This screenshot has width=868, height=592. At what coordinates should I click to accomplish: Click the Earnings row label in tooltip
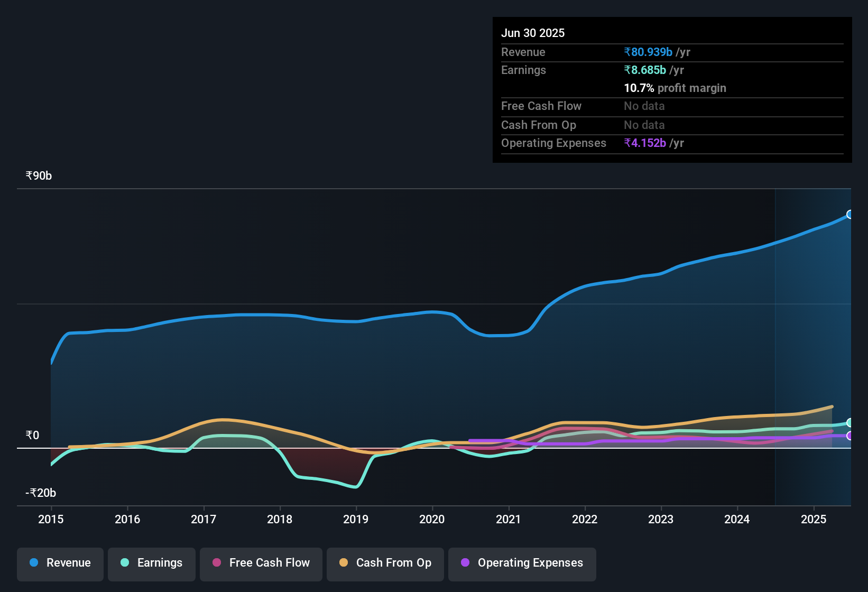pos(523,70)
